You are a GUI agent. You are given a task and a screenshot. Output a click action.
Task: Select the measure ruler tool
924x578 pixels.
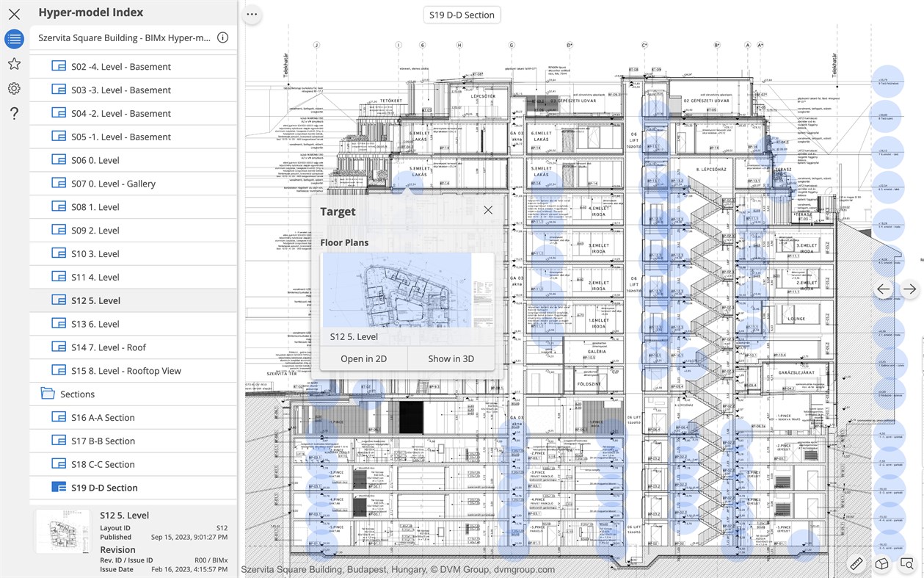tap(856, 563)
